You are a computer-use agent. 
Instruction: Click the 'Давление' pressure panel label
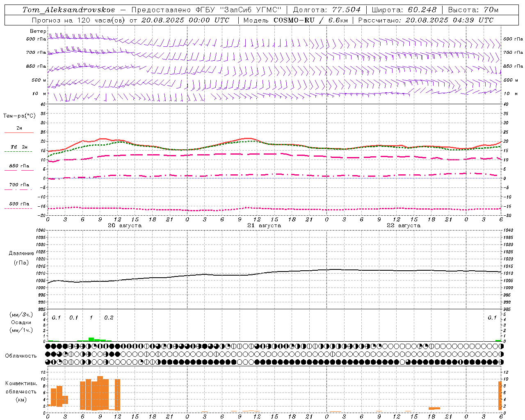click(x=21, y=253)
